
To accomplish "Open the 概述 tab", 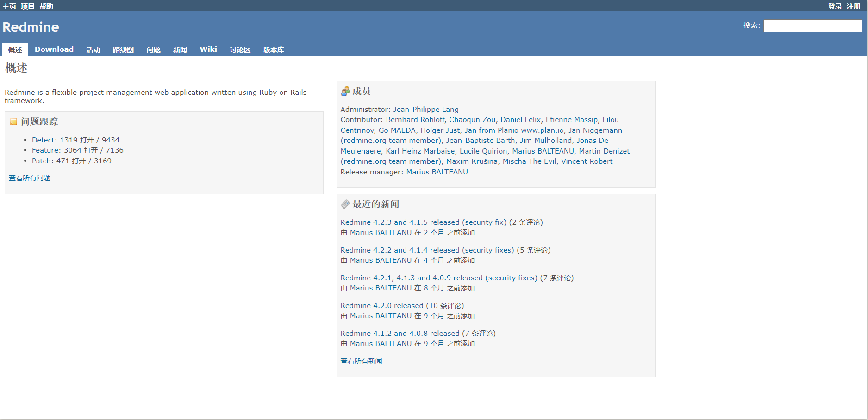I will tap(15, 49).
